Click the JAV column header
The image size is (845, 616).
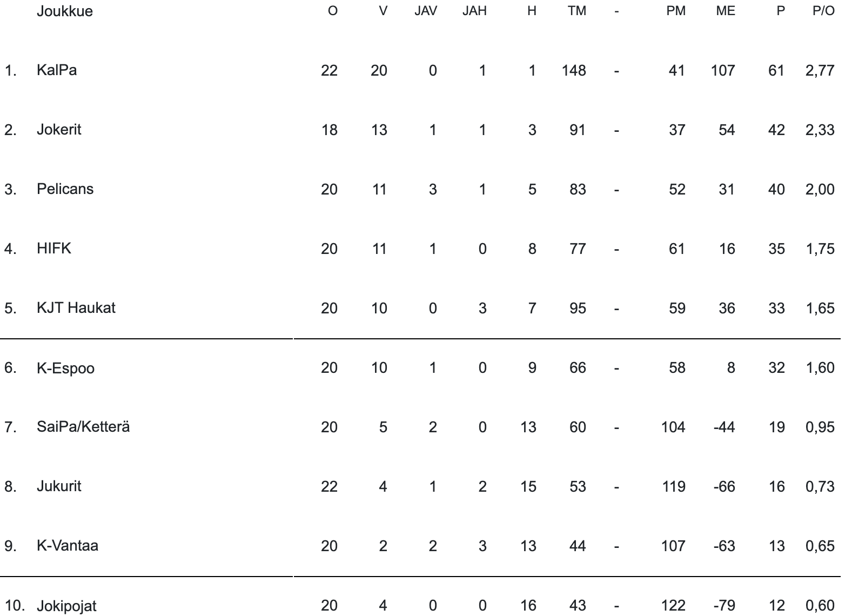pos(426,11)
